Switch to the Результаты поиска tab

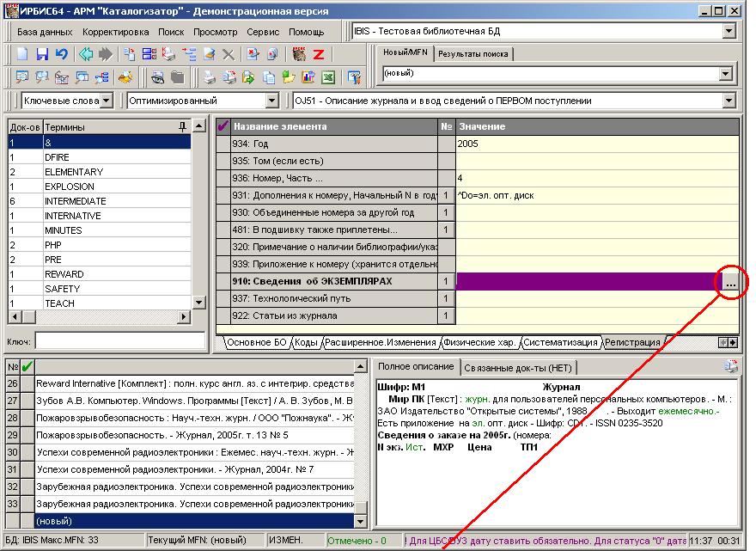(x=473, y=54)
